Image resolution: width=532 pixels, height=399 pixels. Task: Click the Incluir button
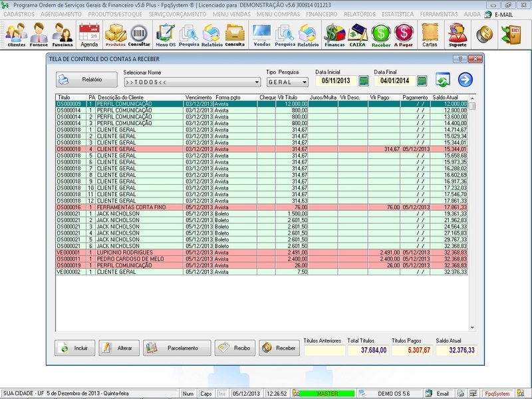point(74,348)
